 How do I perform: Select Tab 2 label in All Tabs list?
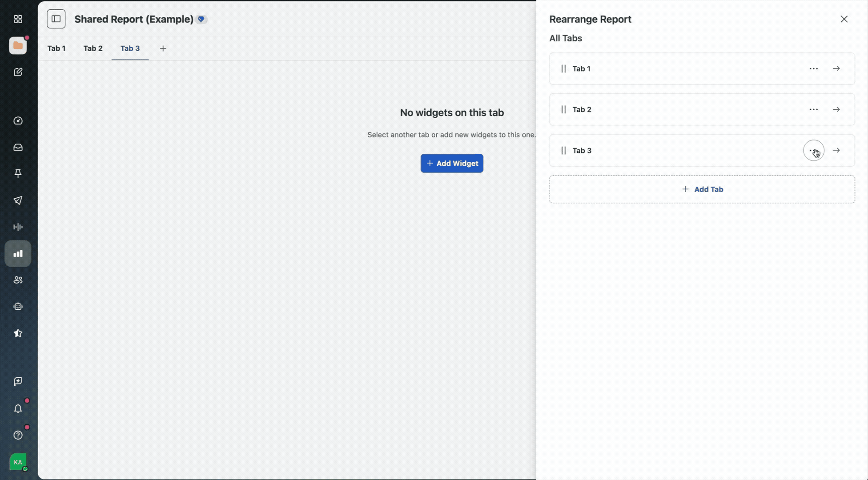coord(582,109)
